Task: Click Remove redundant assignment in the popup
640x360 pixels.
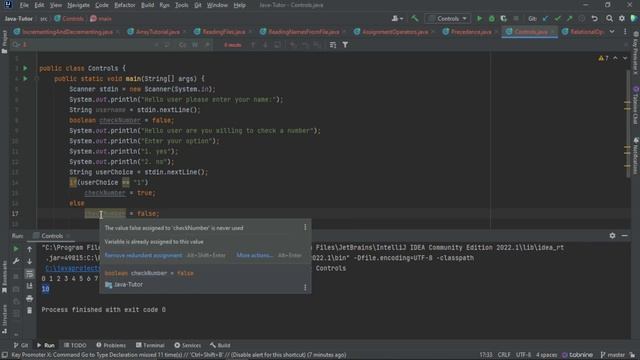Action: 143,255
